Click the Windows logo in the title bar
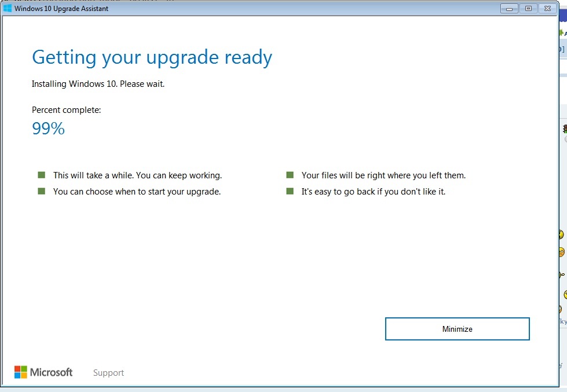Screen dimensions: 567x392 7,8
